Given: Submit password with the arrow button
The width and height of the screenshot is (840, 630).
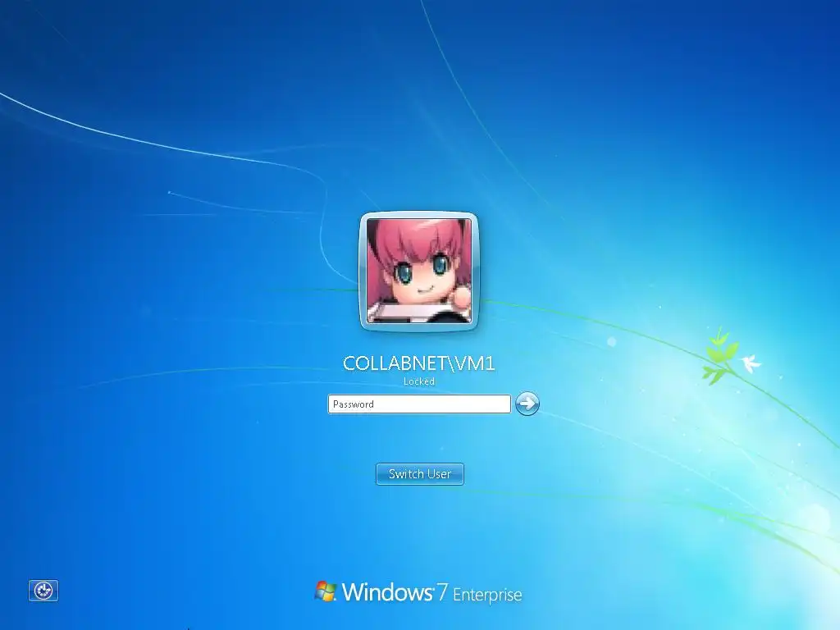Looking at the screenshot, I should [527, 404].
